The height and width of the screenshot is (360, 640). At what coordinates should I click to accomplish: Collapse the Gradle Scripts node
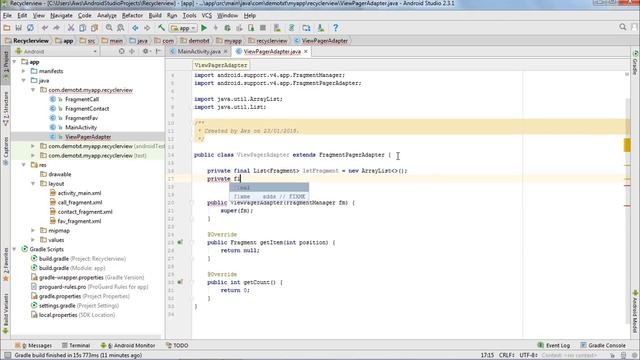pos(15,249)
